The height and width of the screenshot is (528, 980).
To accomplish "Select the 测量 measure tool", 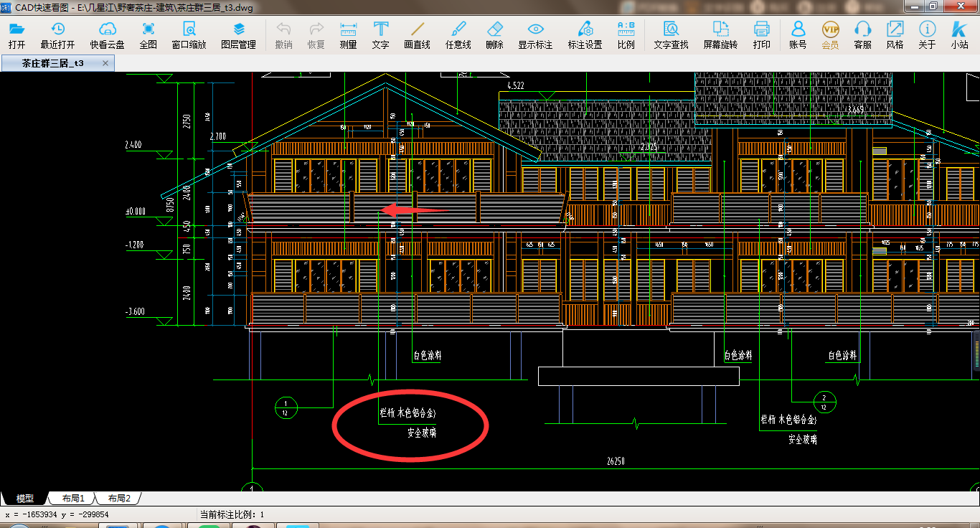I will pyautogui.click(x=349, y=35).
